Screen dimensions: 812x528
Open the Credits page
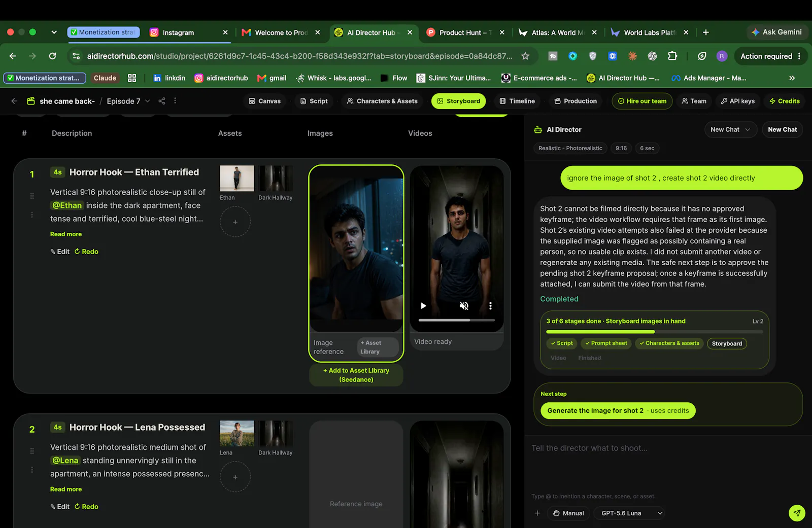click(785, 101)
